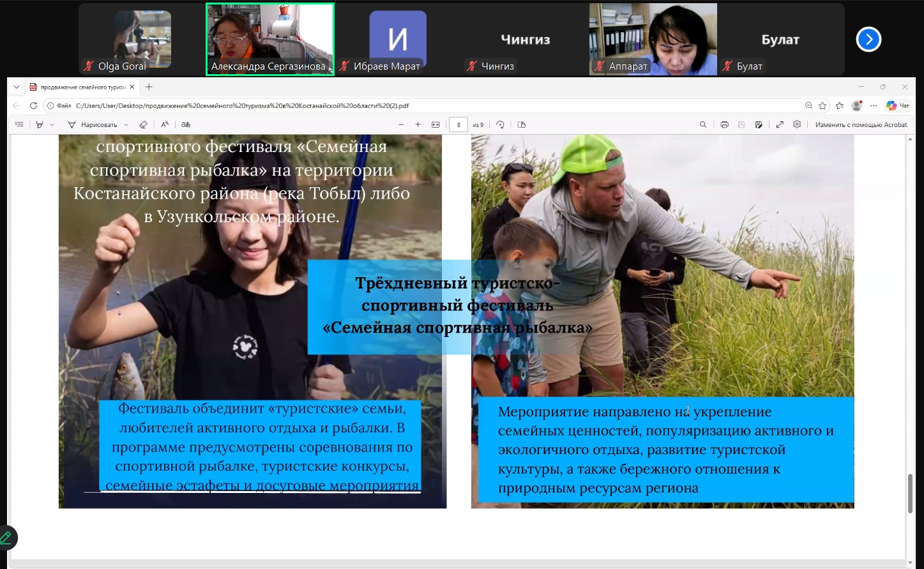Image resolution: width=924 pixels, height=569 pixels.
Task: Open the Copilot Чат button
Action: [898, 105]
